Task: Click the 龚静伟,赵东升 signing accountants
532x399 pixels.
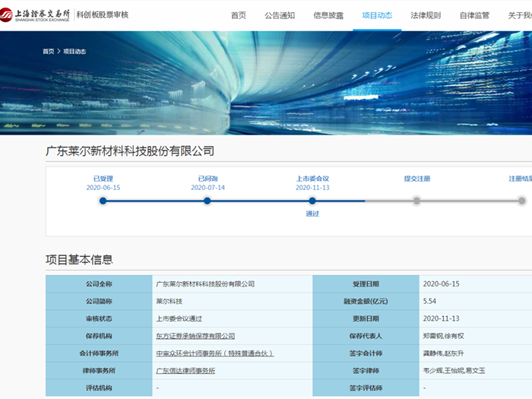Action: [443, 353]
